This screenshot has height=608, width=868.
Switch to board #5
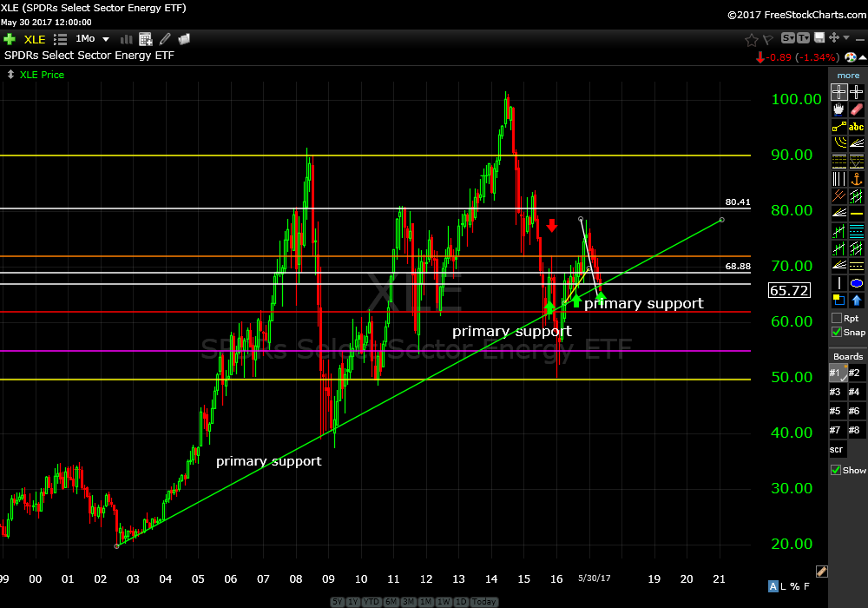(837, 411)
